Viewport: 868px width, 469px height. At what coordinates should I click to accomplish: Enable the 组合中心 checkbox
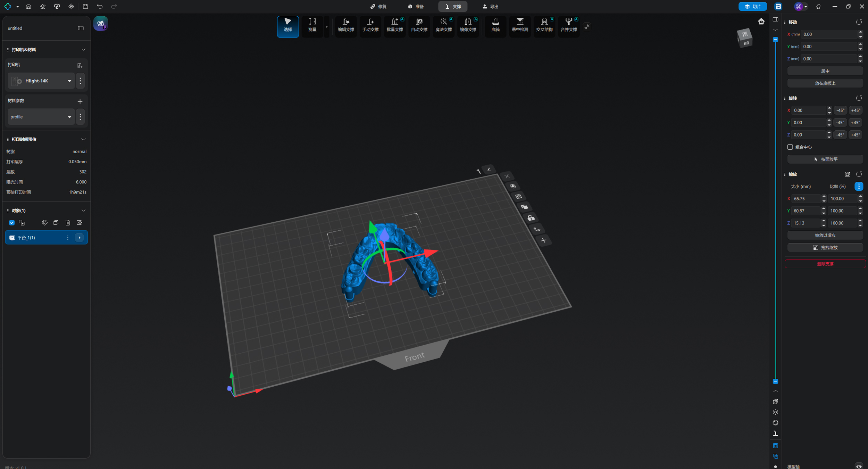point(790,147)
